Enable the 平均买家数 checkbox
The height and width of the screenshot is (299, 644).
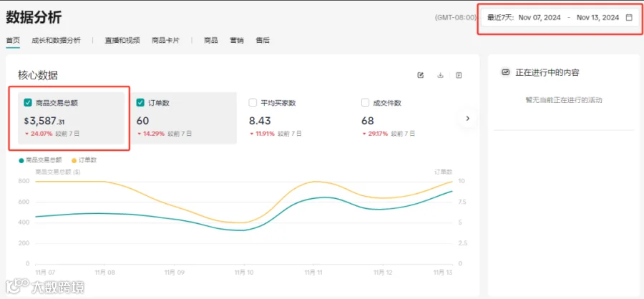pos(253,103)
